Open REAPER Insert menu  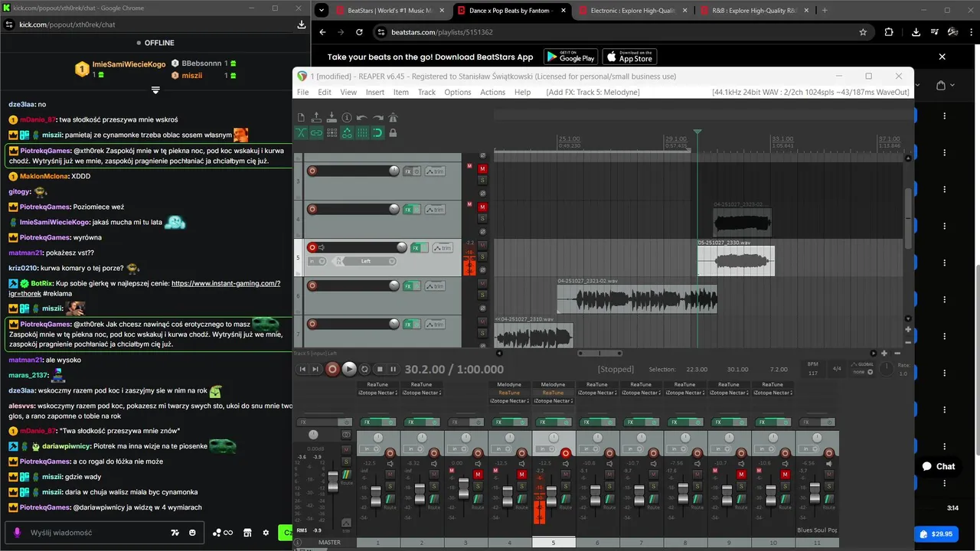(375, 92)
